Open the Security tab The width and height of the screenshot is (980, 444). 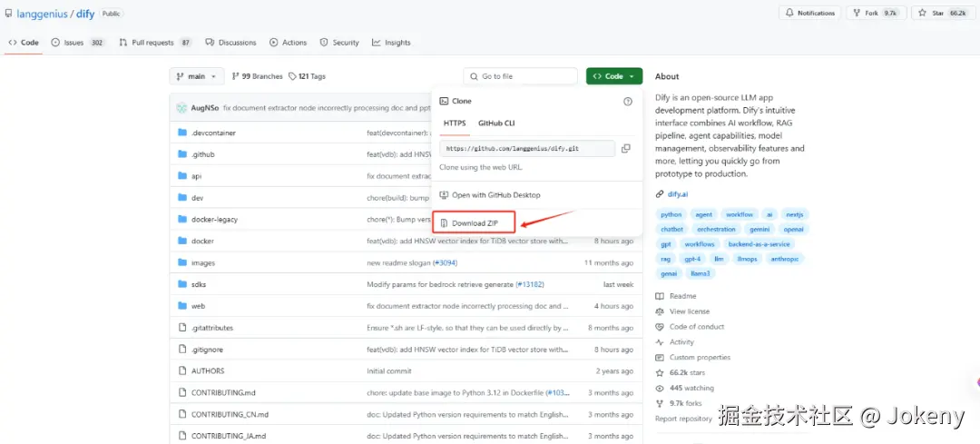click(x=339, y=43)
